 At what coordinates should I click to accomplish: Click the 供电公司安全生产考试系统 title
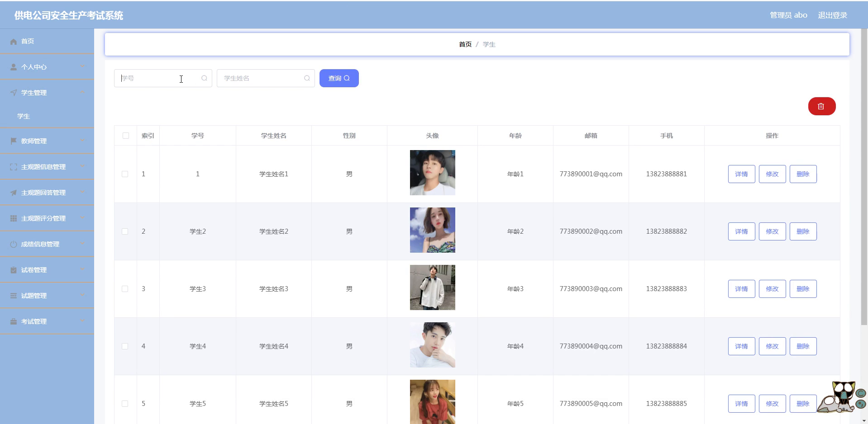pyautogui.click(x=69, y=15)
